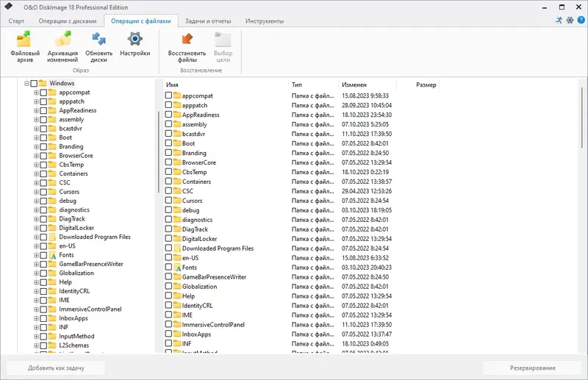The width and height of the screenshot is (588, 380).
Task: Expand the diagnostics tree node
Action: coord(36,210)
